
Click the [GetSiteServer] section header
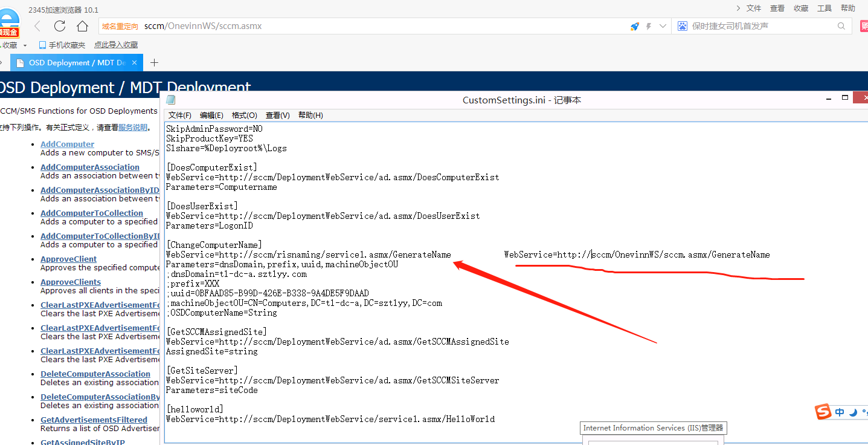(x=202, y=371)
